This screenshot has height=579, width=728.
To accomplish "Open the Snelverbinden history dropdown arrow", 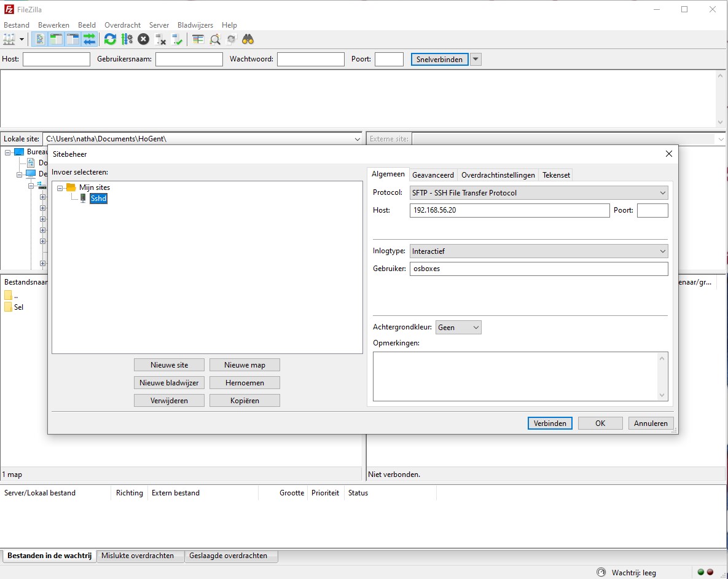I will pos(476,60).
